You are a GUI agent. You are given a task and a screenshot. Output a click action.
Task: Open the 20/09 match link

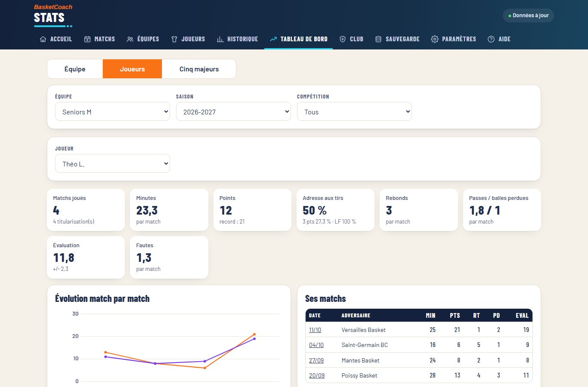coord(317,375)
